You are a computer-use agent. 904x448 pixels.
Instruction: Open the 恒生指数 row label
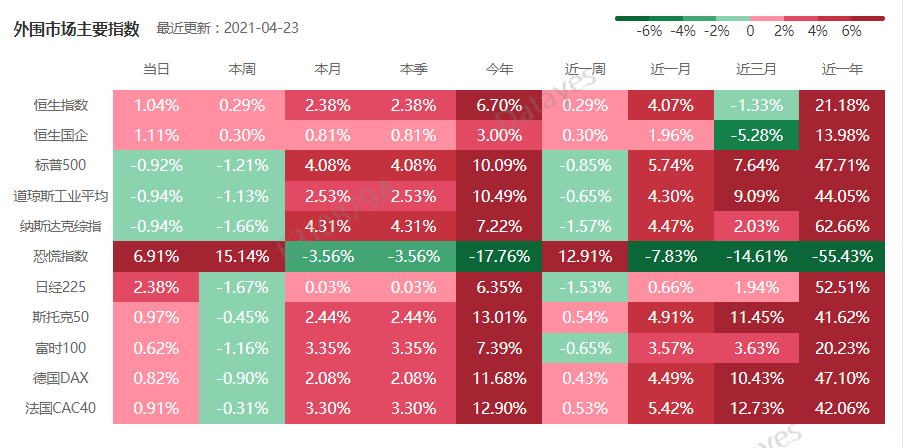point(61,105)
